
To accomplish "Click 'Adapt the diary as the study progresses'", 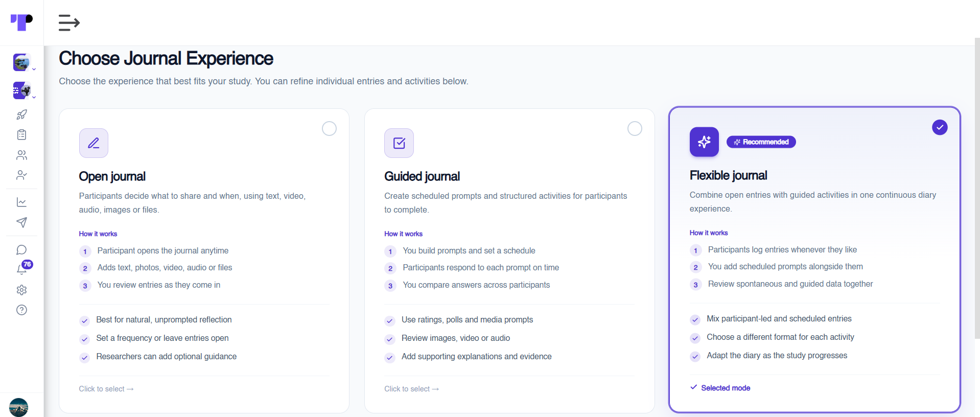I will tap(777, 355).
